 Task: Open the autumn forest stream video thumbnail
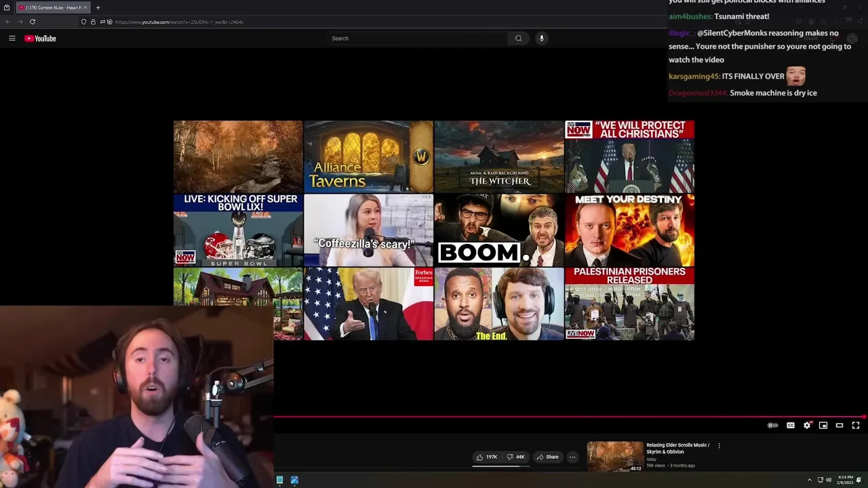238,157
